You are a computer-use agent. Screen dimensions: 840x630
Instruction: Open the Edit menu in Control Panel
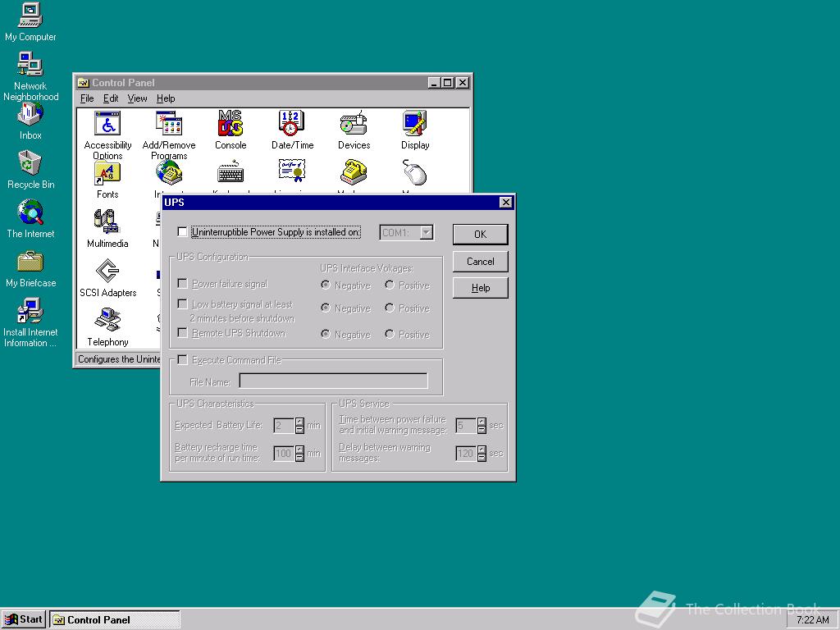[x=111, y=98]
